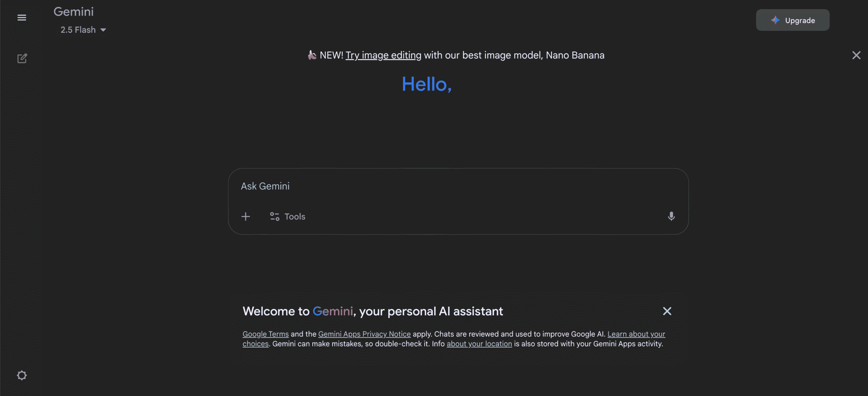
Task: Open settings gear in sidebar
Action: click(22, 375)
